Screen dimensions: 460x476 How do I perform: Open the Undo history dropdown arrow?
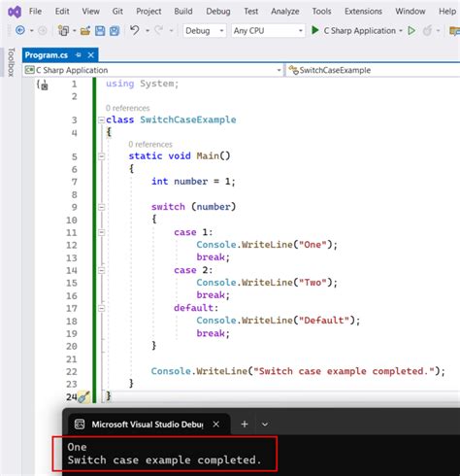148,31
